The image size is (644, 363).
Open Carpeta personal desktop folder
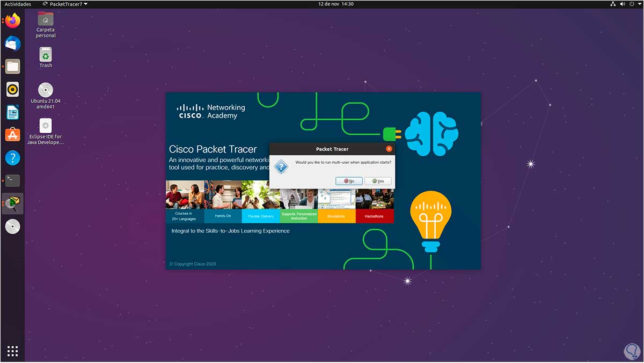tap(46, 25)
